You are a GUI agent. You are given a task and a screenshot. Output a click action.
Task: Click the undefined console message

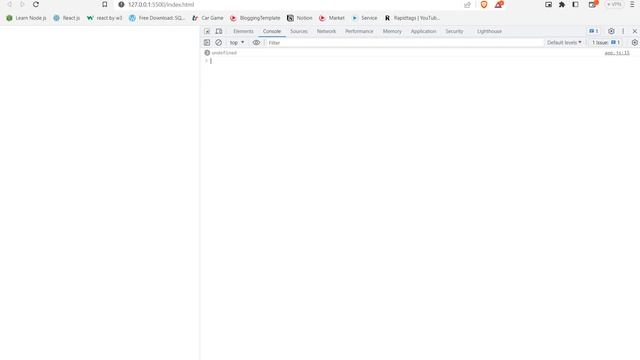pos(224,53)
